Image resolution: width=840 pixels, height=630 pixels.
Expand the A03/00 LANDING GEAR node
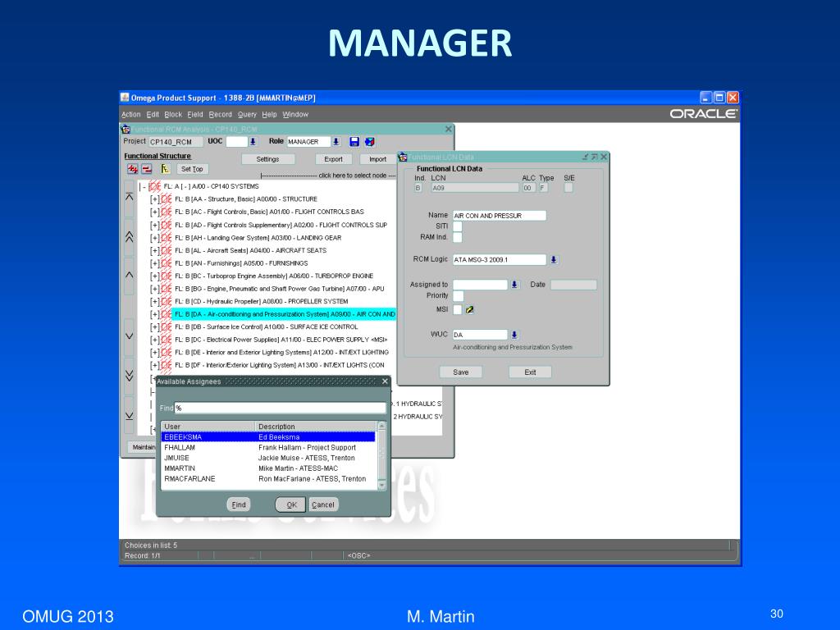[x=155, y=238]
